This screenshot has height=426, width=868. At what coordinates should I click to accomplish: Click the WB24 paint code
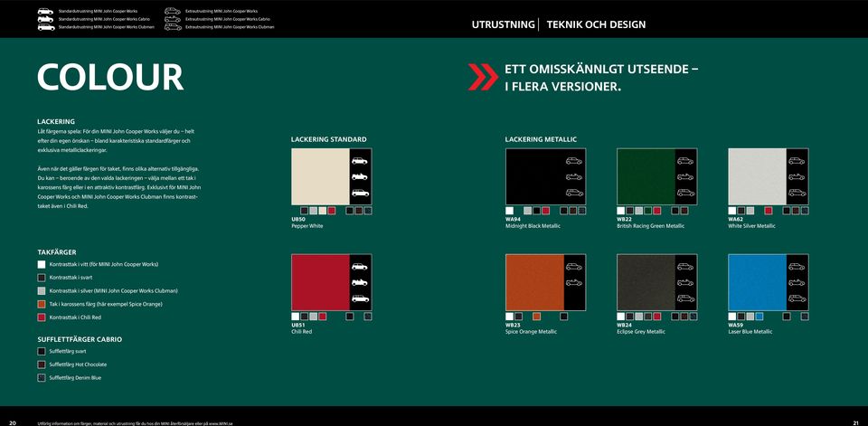coord(625,326)
